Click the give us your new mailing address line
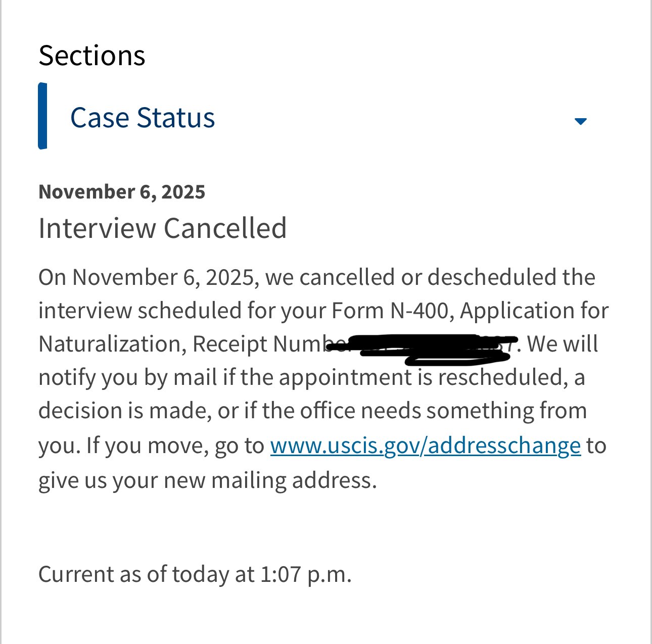 click(x=207, y=480)
